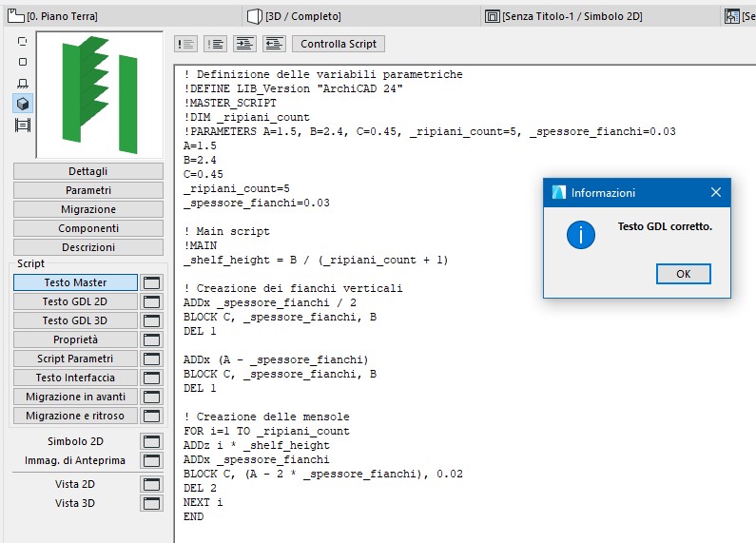Select the 3D view preview icon
This screenshot has width=756, height=543.
23,103
